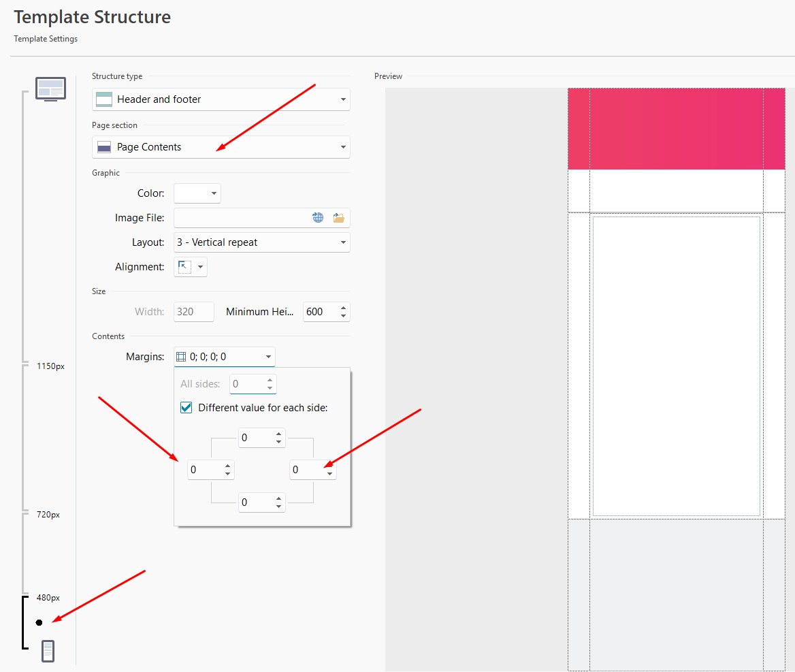This screenshot has width=795, height=672.
Task: Increase the bottom margin value
Action: pyautogui.click(x=278, y=498)
